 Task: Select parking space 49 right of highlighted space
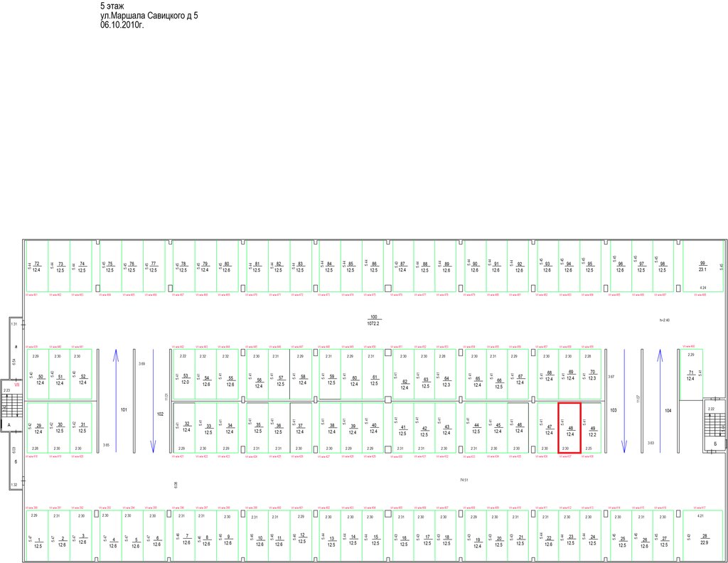pos(591,427)
